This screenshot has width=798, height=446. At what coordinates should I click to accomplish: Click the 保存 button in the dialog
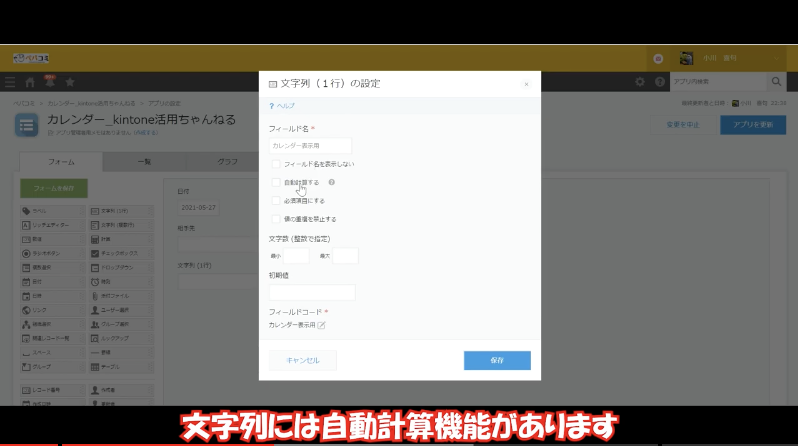click(x=497, y=360)
